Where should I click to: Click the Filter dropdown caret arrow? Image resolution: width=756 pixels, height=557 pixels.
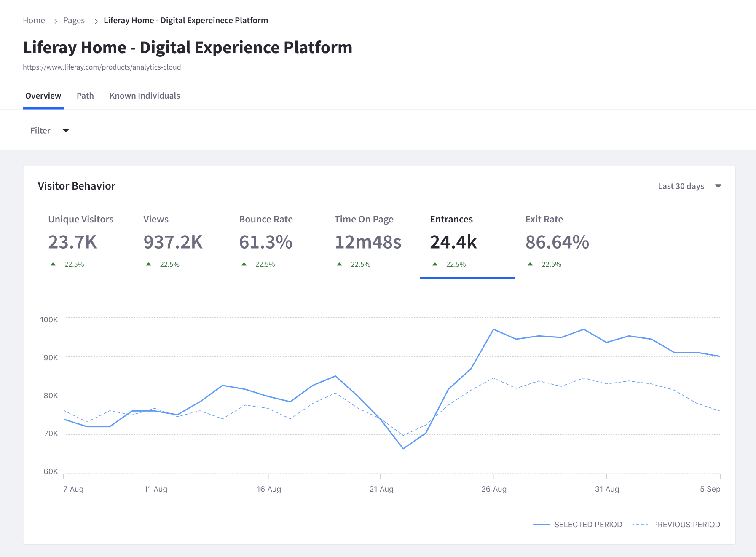click(x=66, y=131)
